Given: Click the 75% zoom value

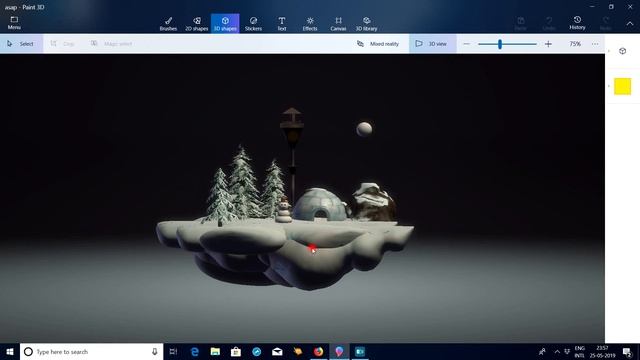Looking at the screenshot, I should tap(575, 44).
